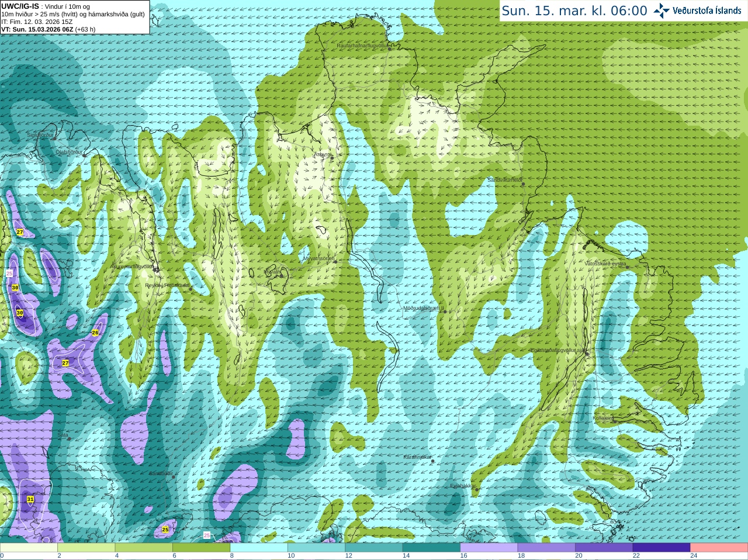This screenshot has height=560, width=748.
Task: Select the Sandvíkurheiði station label
Action: [x=505, y=180]
